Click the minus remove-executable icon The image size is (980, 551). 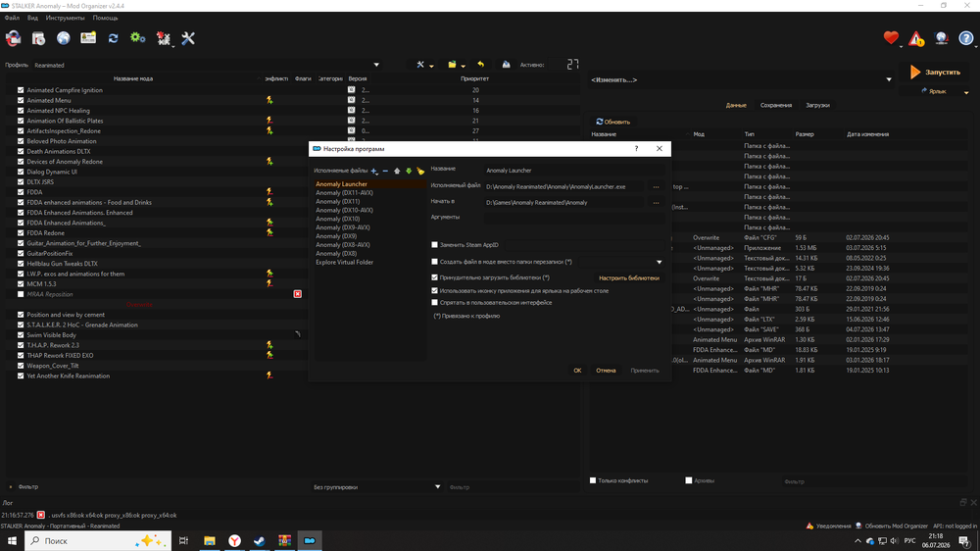click(x=385, y=171)
